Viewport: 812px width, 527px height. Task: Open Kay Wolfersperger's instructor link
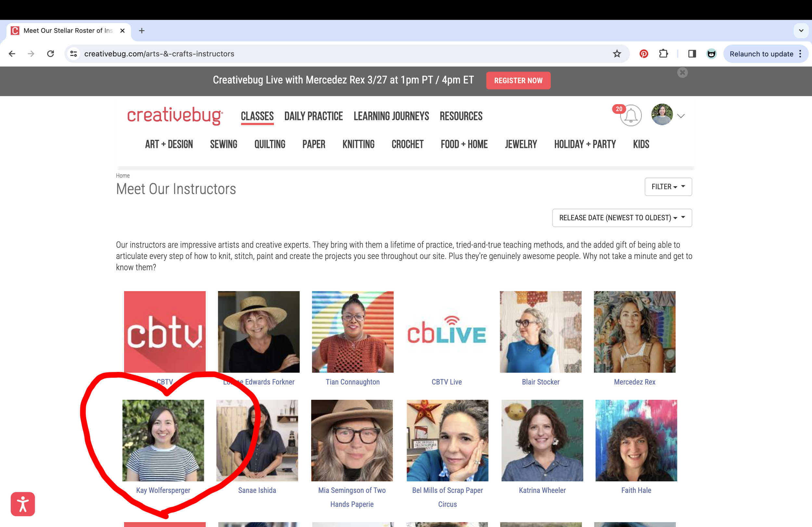pyautogui.click(x=163, y=490)
